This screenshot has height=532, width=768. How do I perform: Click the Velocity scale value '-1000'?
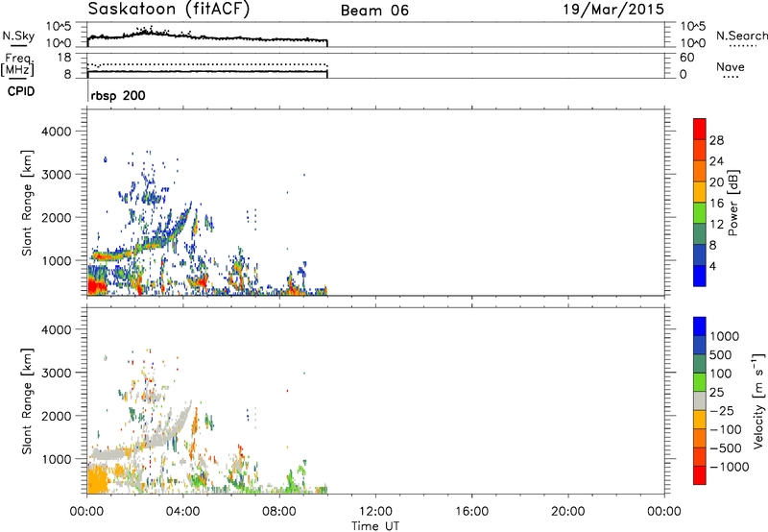tap(729, 467)
